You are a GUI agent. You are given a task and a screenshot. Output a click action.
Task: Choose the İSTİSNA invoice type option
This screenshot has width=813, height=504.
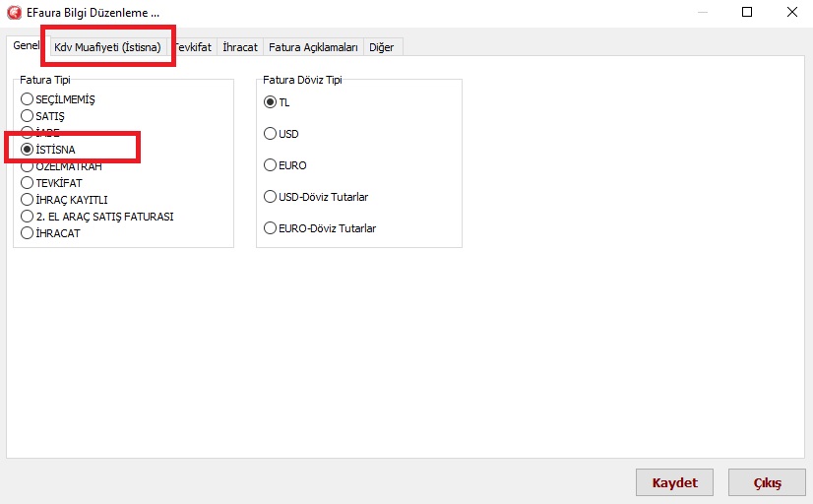click(x=28, y=150)
